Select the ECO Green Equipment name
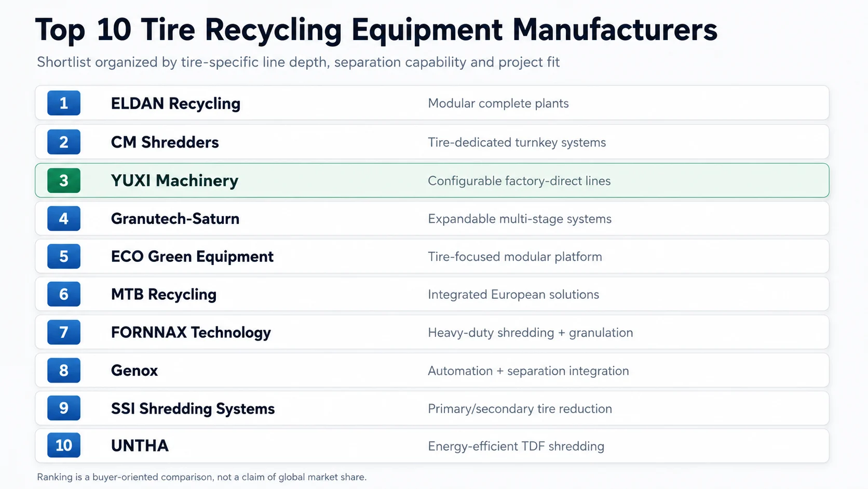The width and height of the screenshot is (868, 489). point(192,257)
